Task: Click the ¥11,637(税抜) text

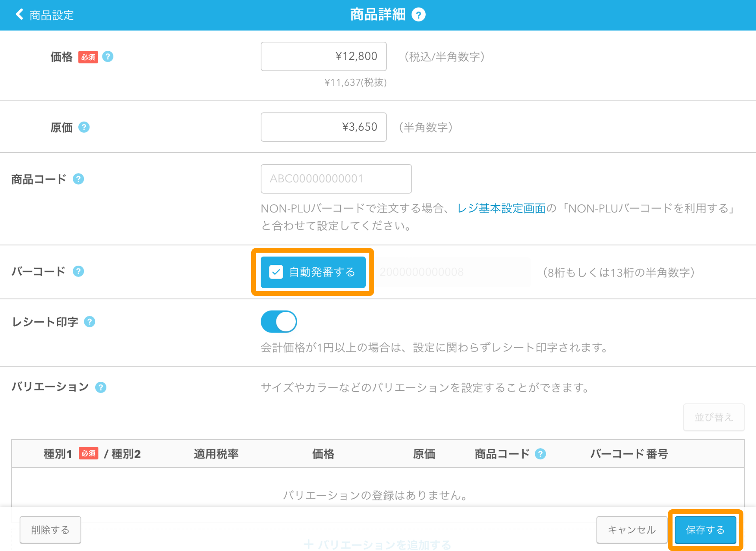Action: (x=355, y=82)
